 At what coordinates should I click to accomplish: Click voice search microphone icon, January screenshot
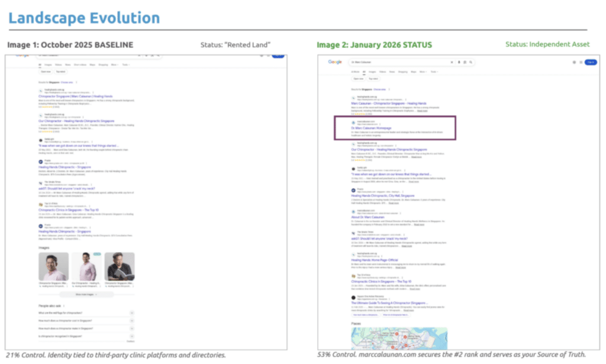[459, 62]
